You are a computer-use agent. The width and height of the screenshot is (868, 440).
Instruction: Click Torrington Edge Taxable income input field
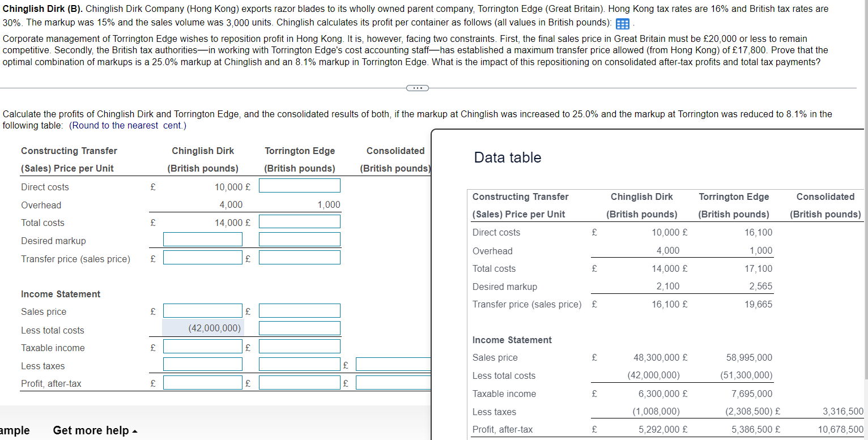point(299,346)
